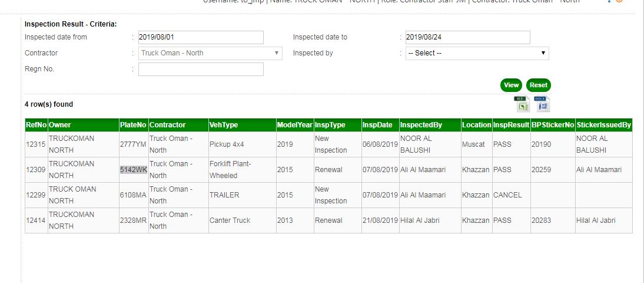Export results as DOCX document
Image resolution: width=644 pixels, height=283 pixels.
pyautogui.click(x=542, y=104)
